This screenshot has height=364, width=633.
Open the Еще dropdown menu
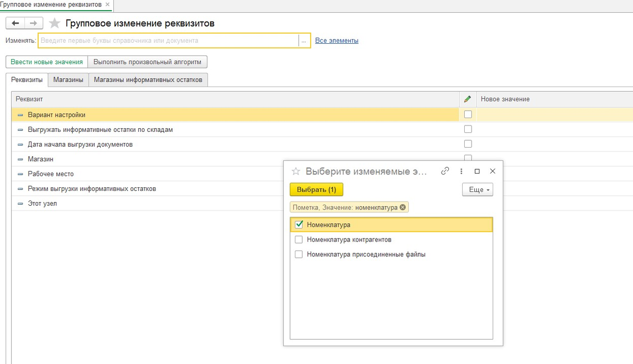coord(477,189)
